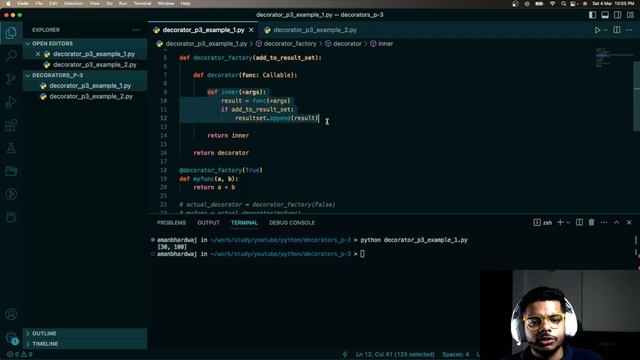Open the new terminal launch profile dropdown
640x360 pixels.
pyautogui.click(x=568, y=222)
